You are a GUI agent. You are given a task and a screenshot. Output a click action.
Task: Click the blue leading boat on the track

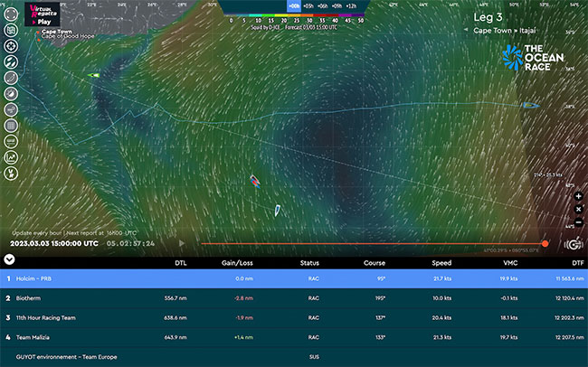531,106
